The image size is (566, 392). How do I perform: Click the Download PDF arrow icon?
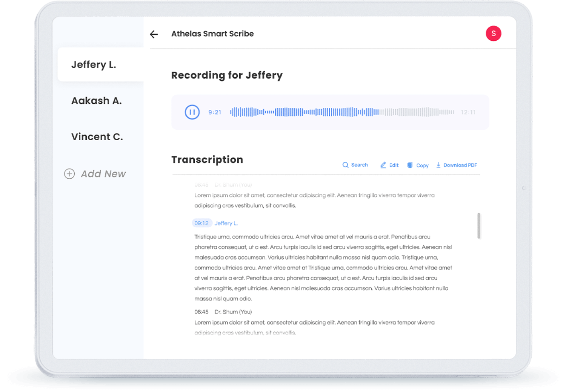438,165
